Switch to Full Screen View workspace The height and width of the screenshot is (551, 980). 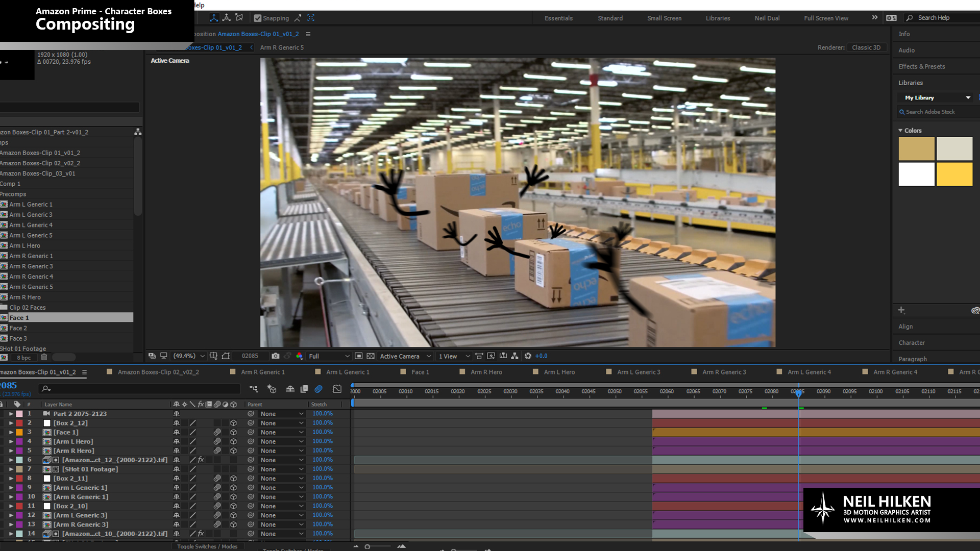tap(826, 18)
